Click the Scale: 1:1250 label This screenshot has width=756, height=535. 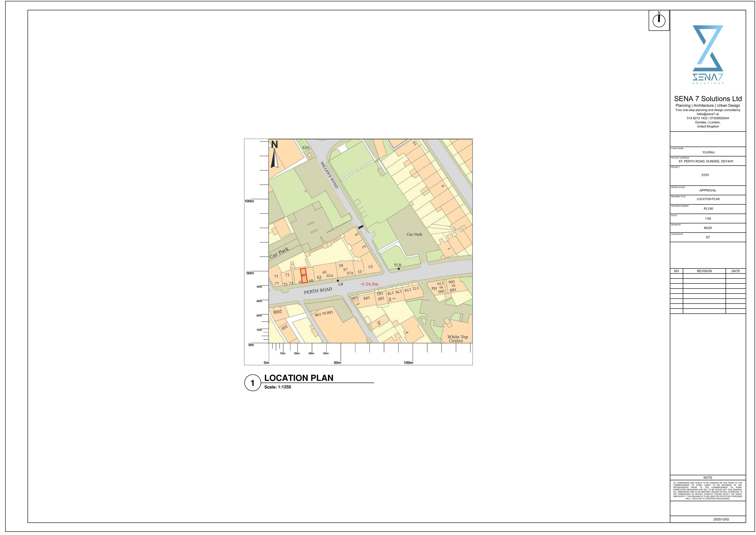(x=278, y=387)
